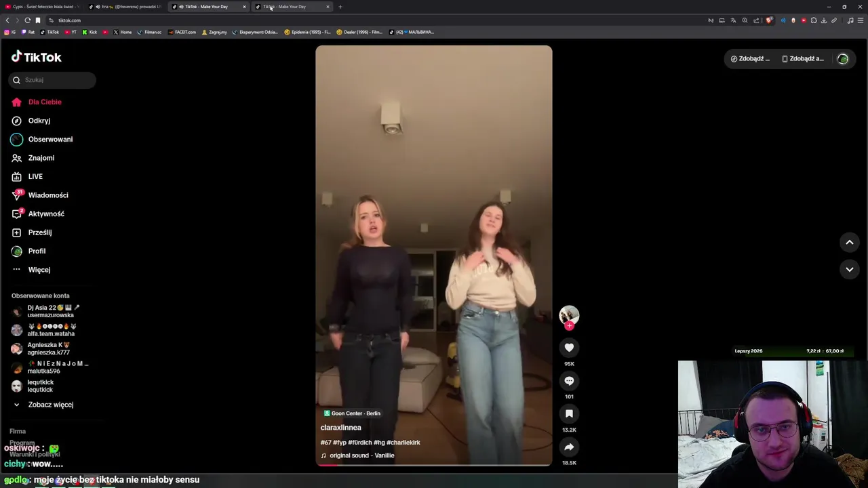
Task: Open extensions puzzle icon
Action: coord(814,20)
